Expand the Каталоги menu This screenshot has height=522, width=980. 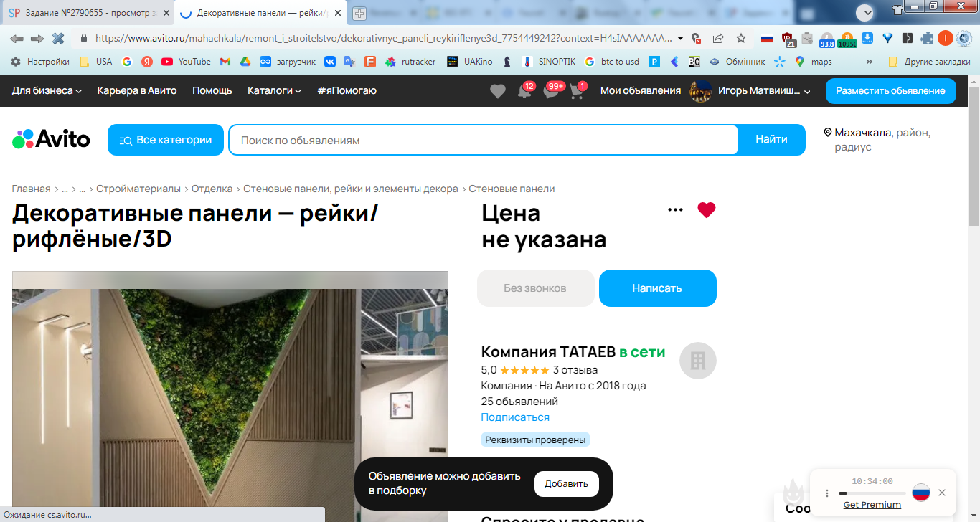pyautogui.click(x=274, y=91)
